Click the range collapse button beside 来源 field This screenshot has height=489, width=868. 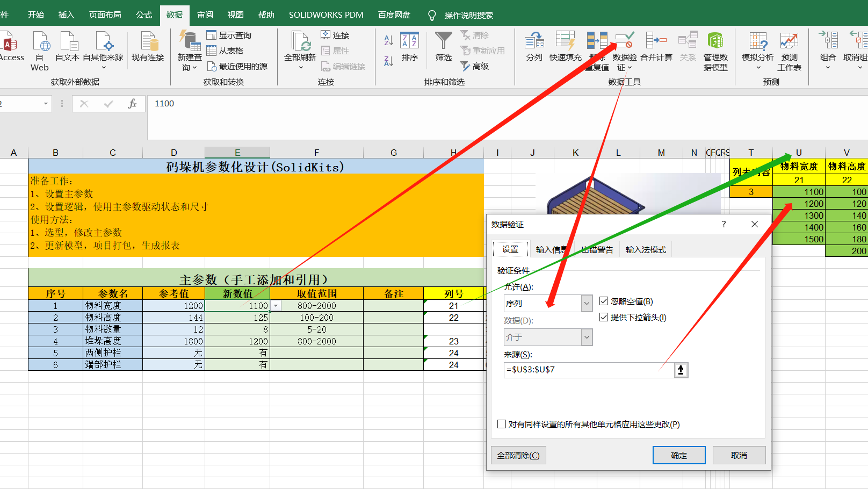(681, 370)
